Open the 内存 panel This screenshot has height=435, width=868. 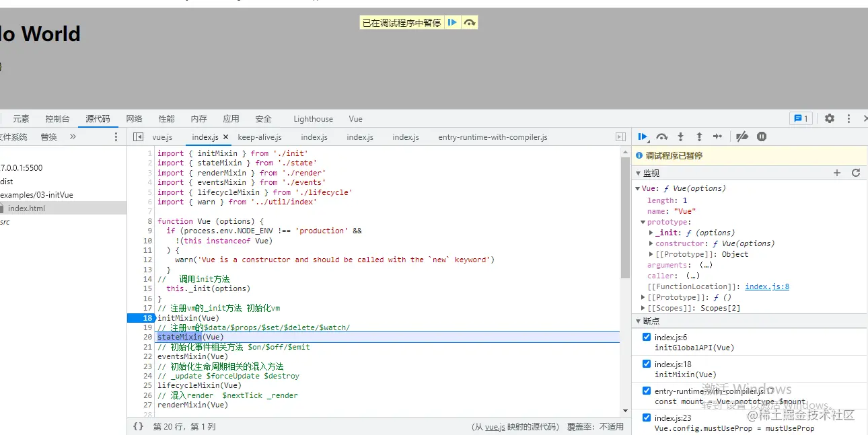click(199, 119)
